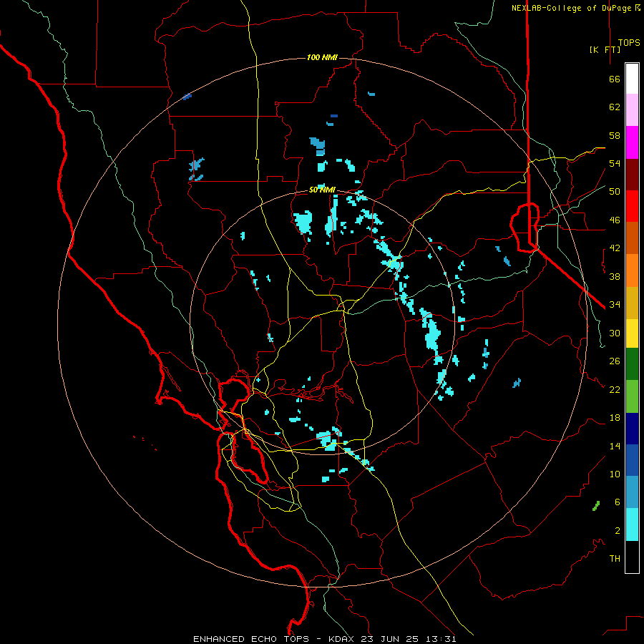Click the light green legend swatch
The image size is (644, 644).
pos(632,396)
